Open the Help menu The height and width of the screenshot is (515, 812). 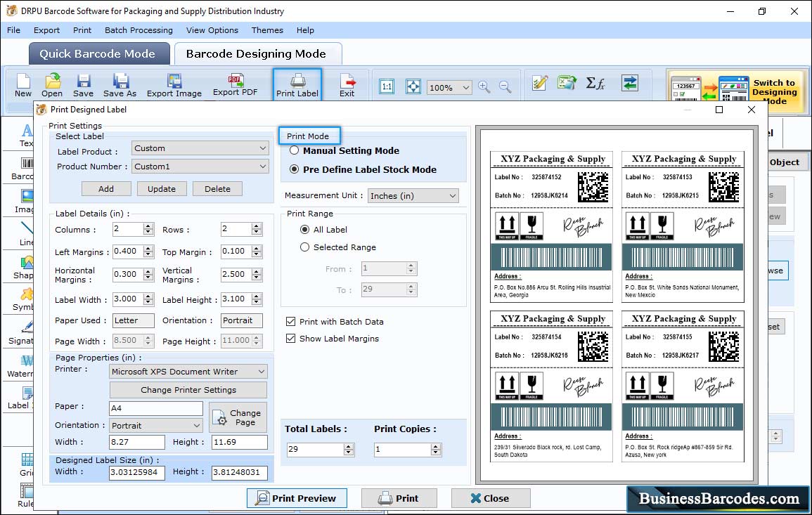point(306,30)
